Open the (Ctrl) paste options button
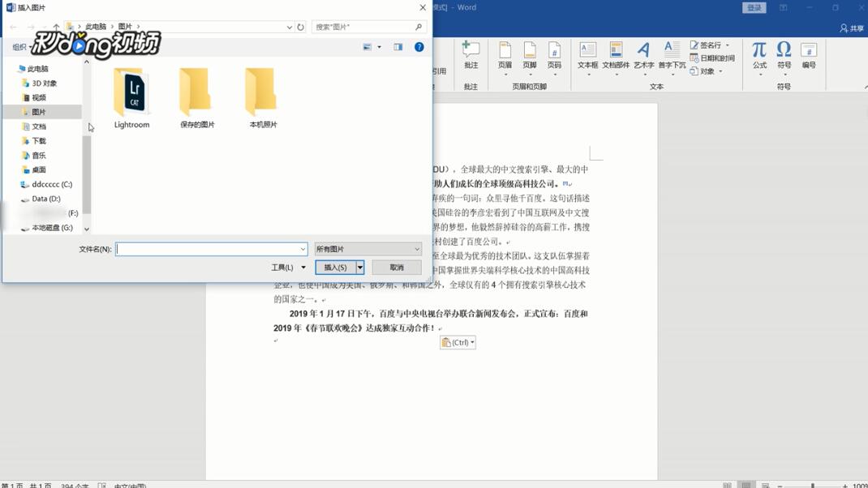The height and width of the screenshot is (488, 868). click(x=458, y=342)
